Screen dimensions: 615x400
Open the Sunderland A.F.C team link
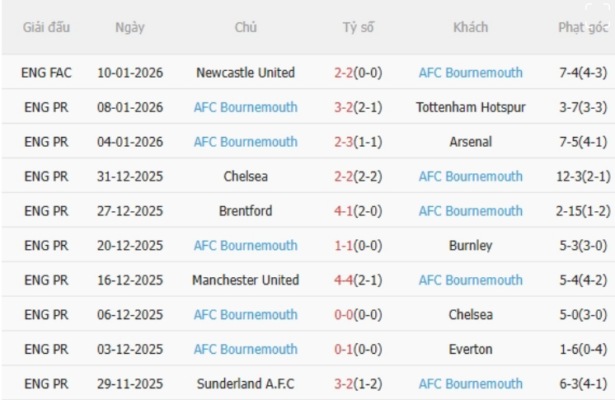coord(245,383)
